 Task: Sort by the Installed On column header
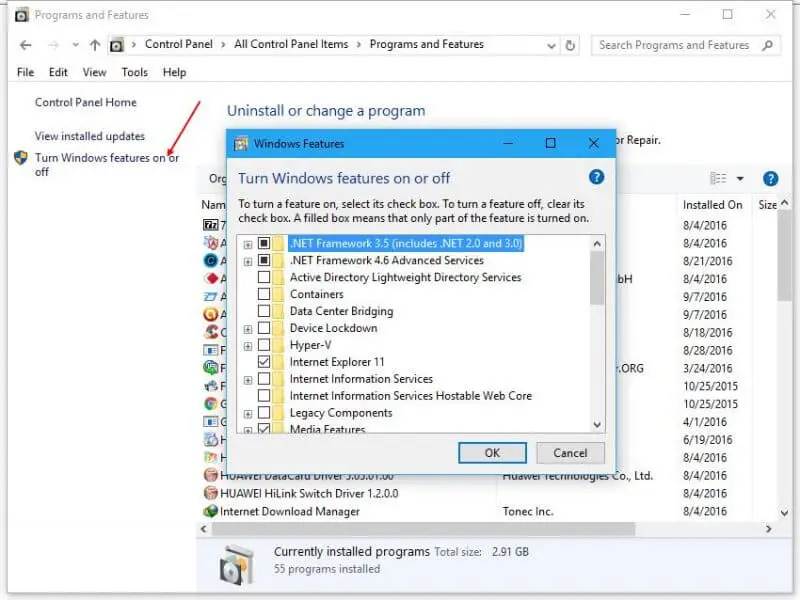tap(712, 205)
